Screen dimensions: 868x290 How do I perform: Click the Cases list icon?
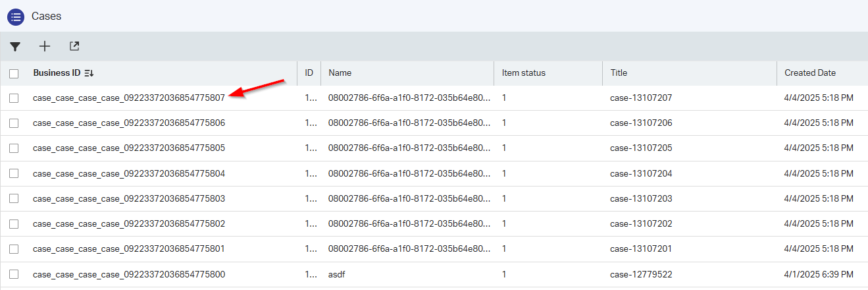coord(16,16)
